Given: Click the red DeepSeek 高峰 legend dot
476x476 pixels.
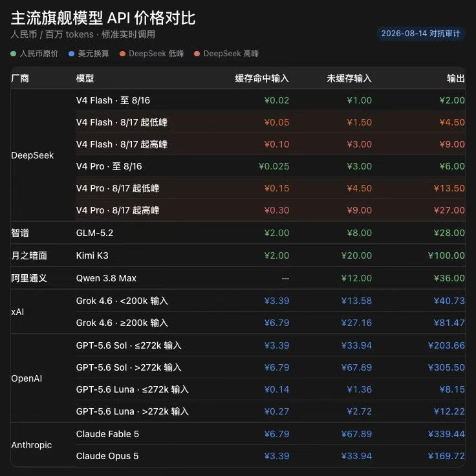Looking at the screenshot, I should [x=197, y=54].
